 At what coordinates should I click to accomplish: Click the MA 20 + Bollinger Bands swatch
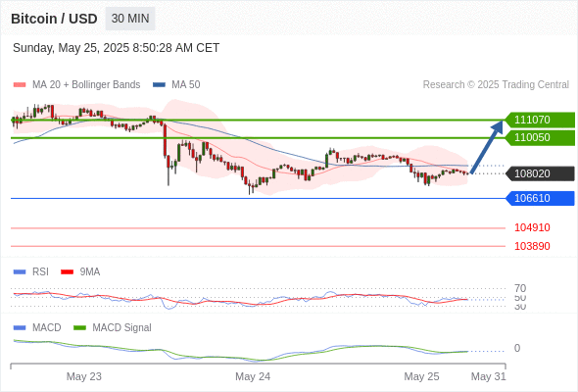coord(20,85)
